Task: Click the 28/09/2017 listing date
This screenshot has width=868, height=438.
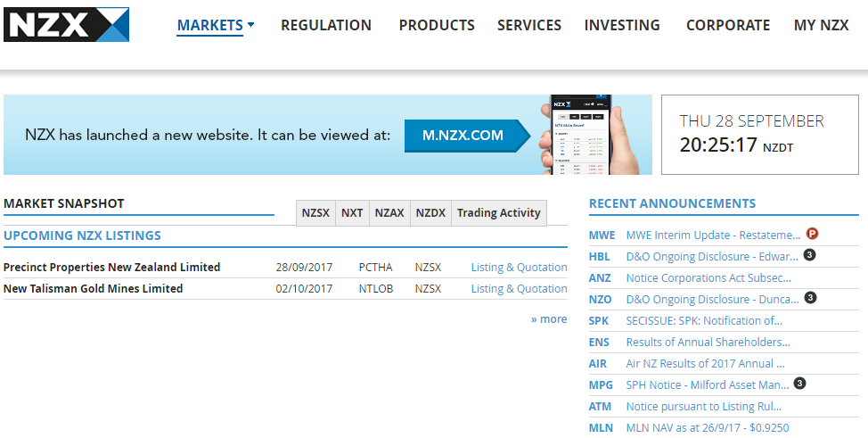Action: click(304, 268)
